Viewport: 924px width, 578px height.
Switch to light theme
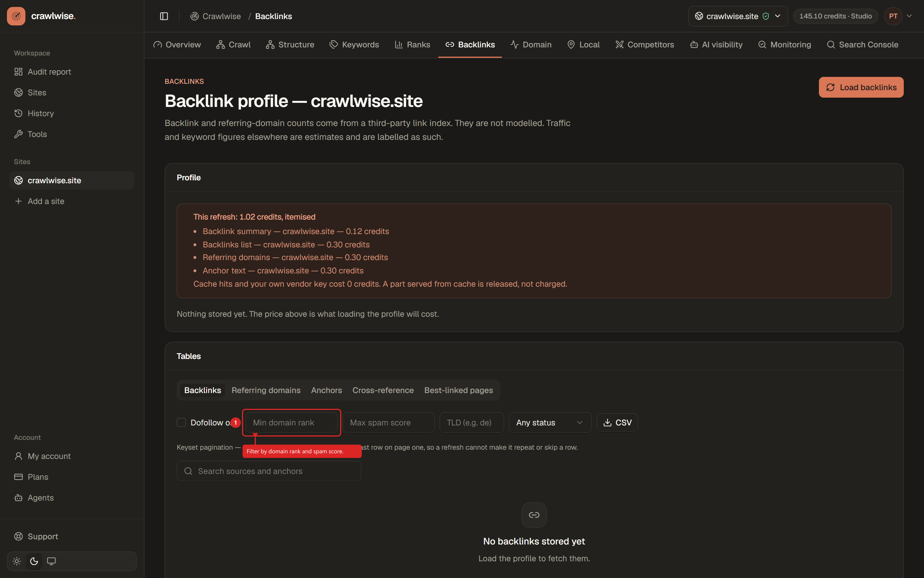point(17,561)
